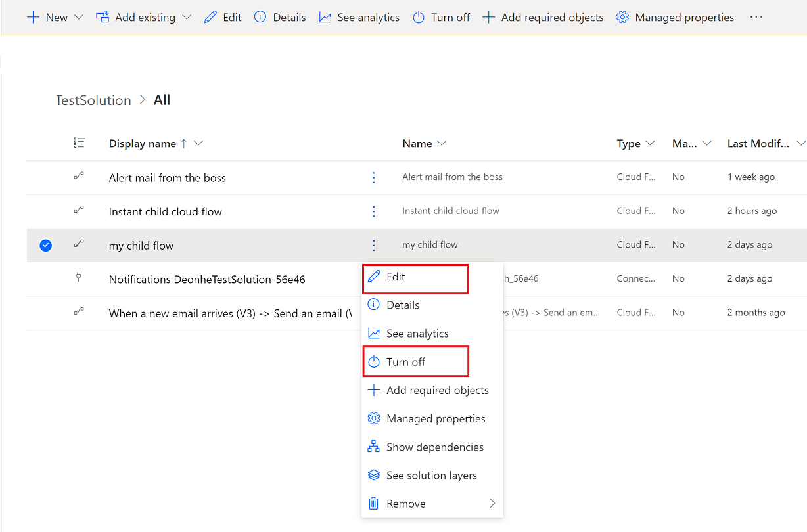Click the Details info icon in the top toolbar
The image size is (807, 532).
coord(260,18)
